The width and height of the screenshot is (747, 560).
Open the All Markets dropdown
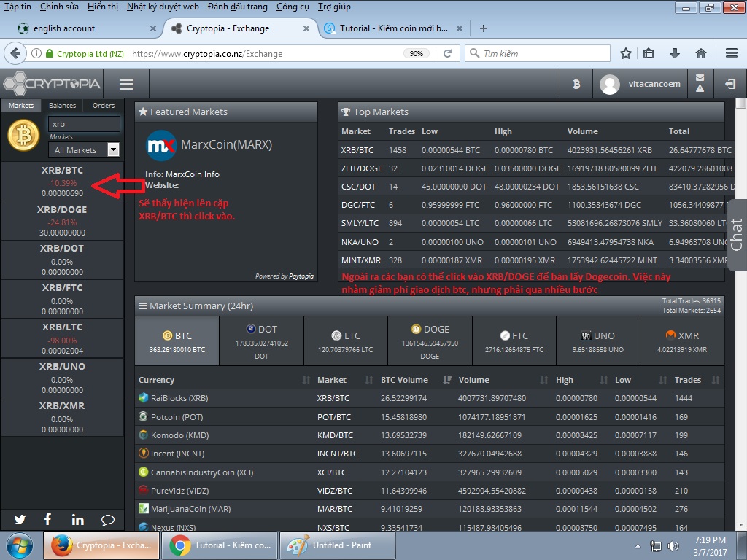pyautogui.click(x=84, y=150)
